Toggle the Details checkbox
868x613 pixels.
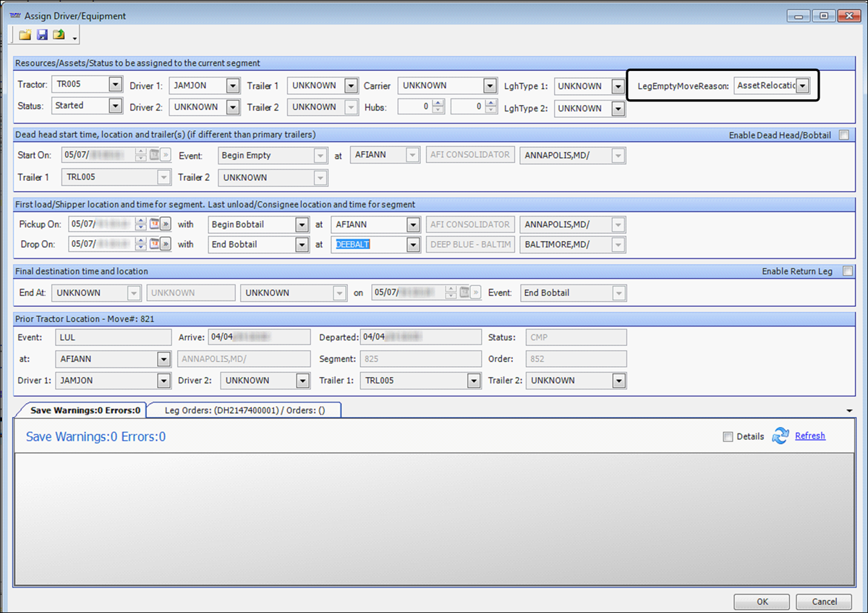point(728,436)
